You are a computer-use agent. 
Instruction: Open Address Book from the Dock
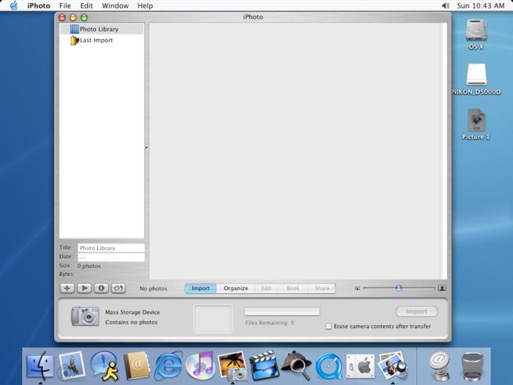click(136, 366)
